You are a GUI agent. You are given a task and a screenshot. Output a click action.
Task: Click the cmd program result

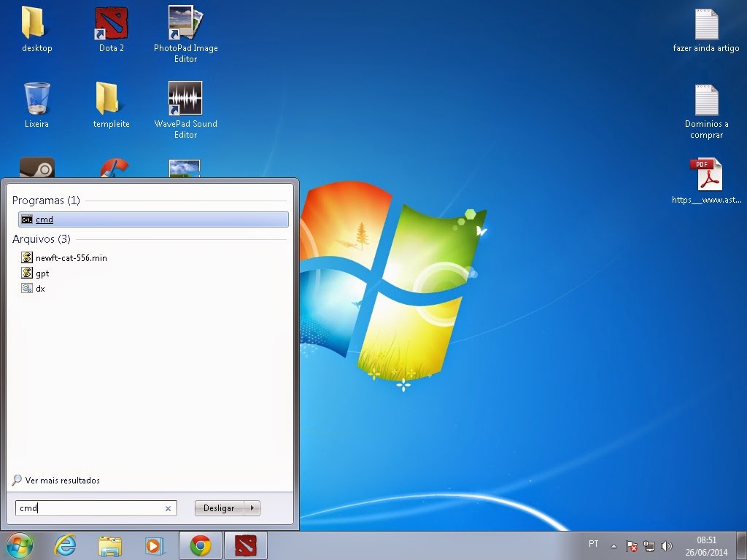pos(153,219)
